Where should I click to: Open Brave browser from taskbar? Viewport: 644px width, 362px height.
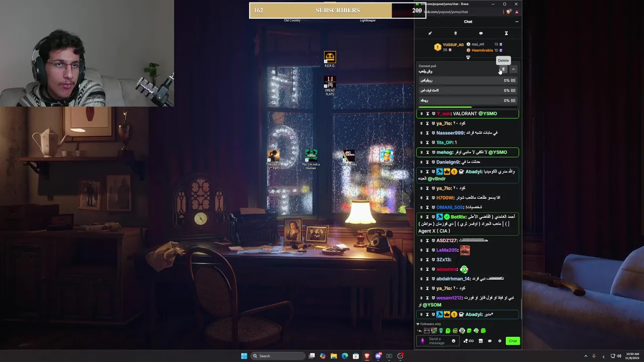(367, 356)
